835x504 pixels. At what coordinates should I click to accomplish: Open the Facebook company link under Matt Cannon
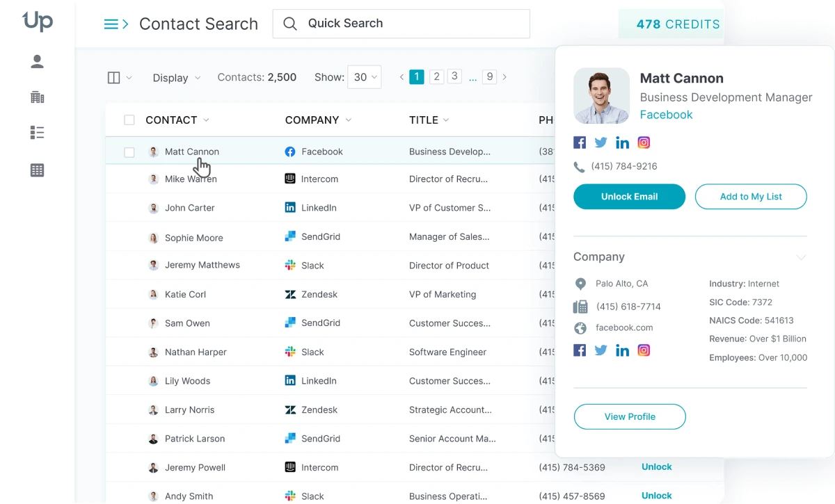pos(666,115)
